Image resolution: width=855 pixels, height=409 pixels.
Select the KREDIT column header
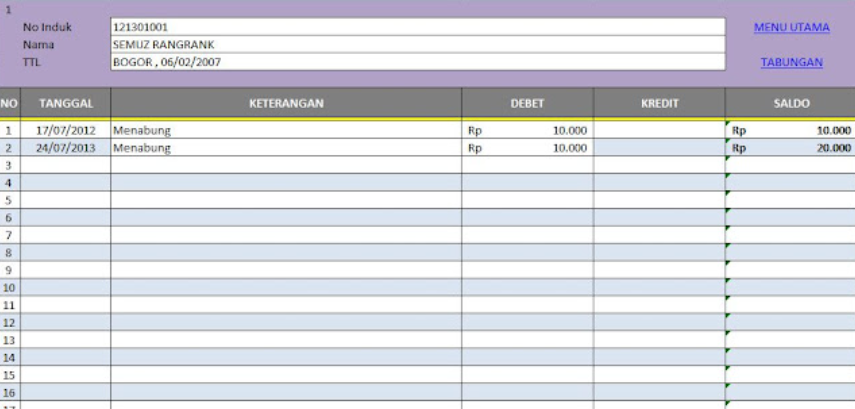tap(659, 103)
